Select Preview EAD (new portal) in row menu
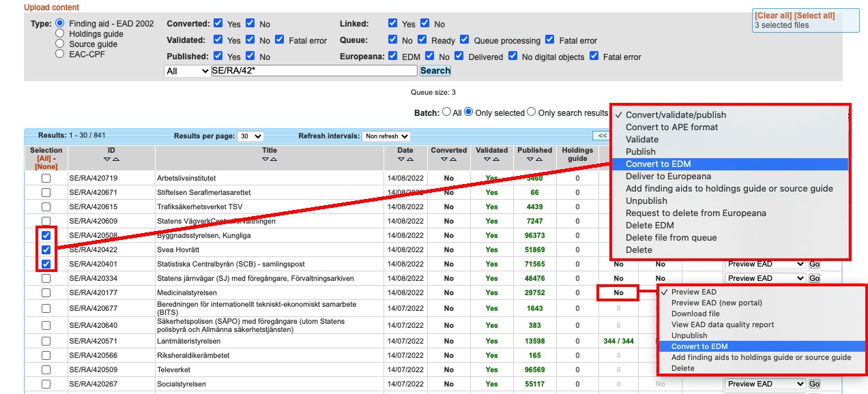Image resolution: width=868 pixels, height=394 pixels. (x=762, y=303)
